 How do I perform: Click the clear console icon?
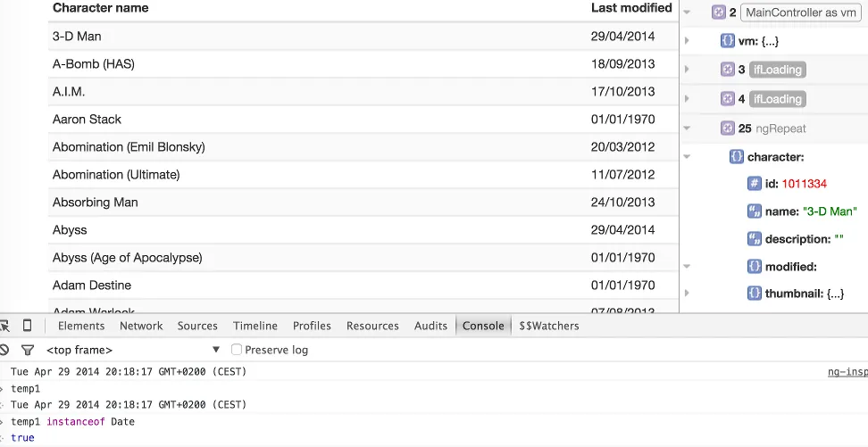pos(4,350)
